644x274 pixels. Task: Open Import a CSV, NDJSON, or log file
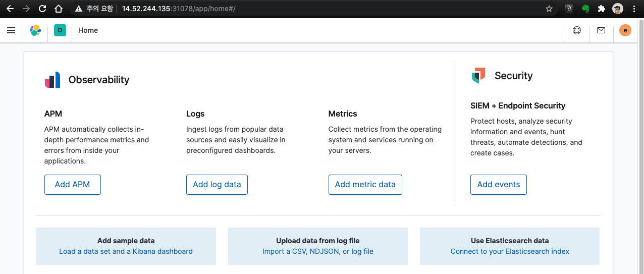(318, 251)
